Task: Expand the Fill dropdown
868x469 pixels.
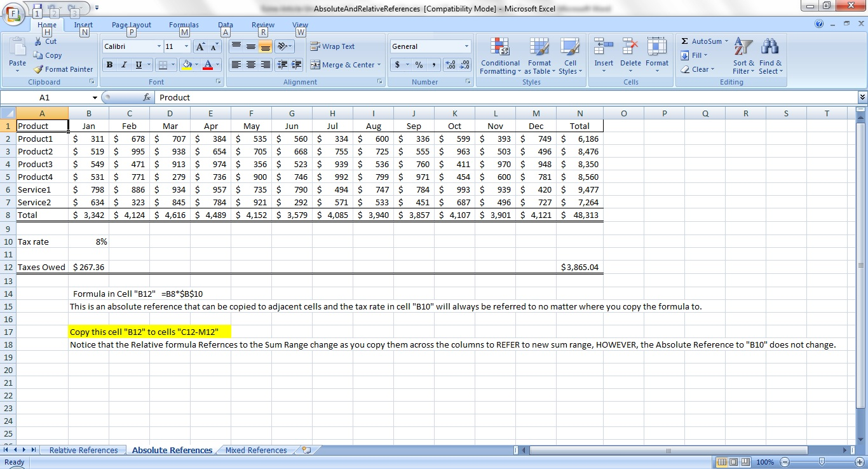Action: (x=706, y=55)
